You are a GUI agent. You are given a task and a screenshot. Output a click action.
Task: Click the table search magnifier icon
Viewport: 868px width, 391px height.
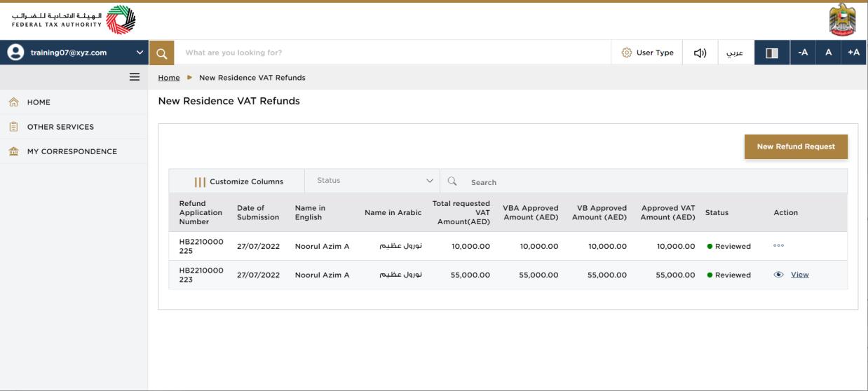click(452, 181)
